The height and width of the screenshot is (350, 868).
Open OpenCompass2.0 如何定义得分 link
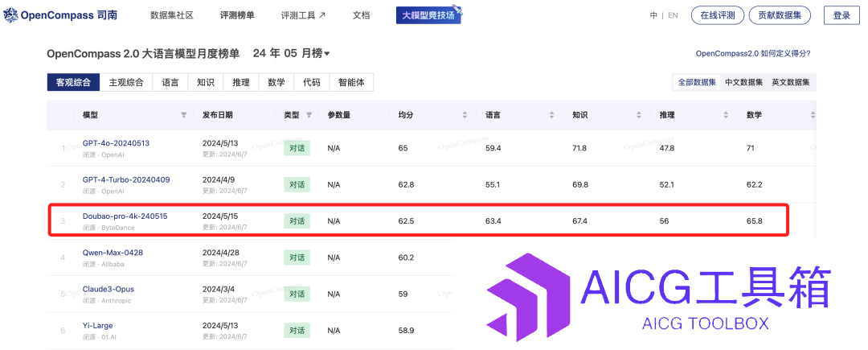point(753,54)
